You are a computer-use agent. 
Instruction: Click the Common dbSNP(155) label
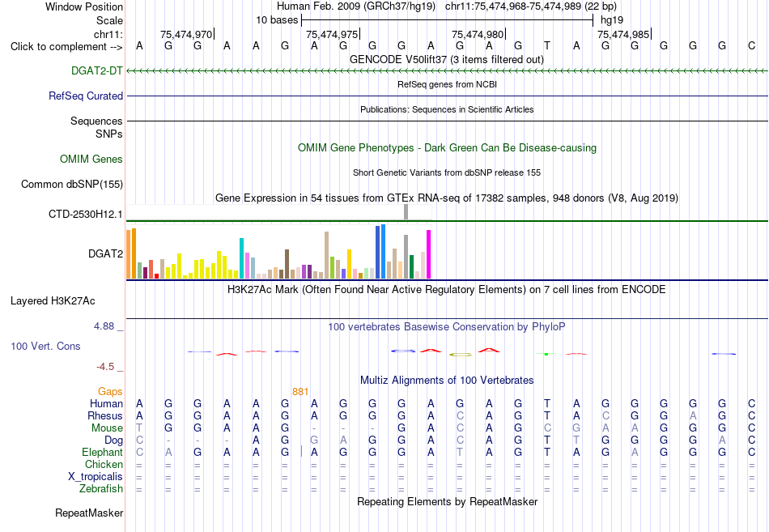point(71,184)
